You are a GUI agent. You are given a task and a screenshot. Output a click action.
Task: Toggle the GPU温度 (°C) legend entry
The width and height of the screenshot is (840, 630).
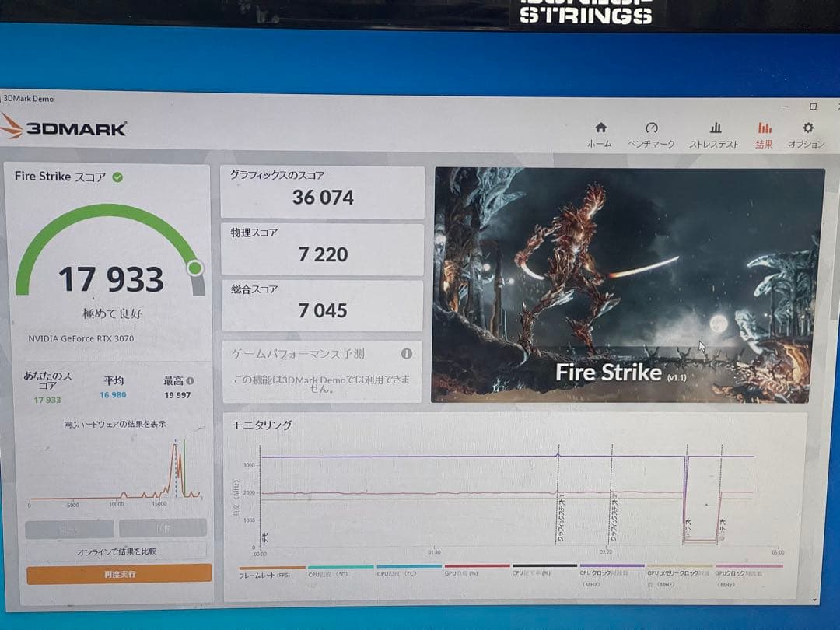409,571
